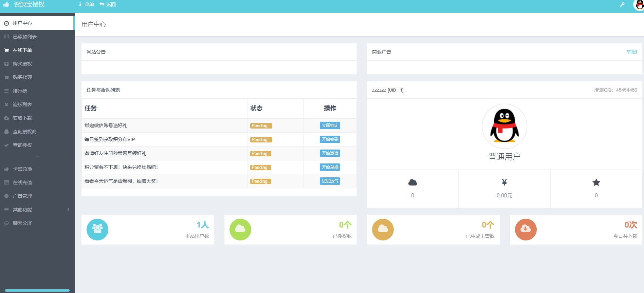This screenshot has height=293, width=644.
Task: Click the X icon beside 盗版列表
Action: [x=6, y=104]
